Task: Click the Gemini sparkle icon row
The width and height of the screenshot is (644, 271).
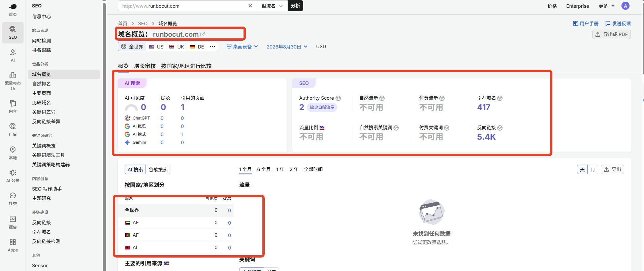Action: tap(127, 142)
